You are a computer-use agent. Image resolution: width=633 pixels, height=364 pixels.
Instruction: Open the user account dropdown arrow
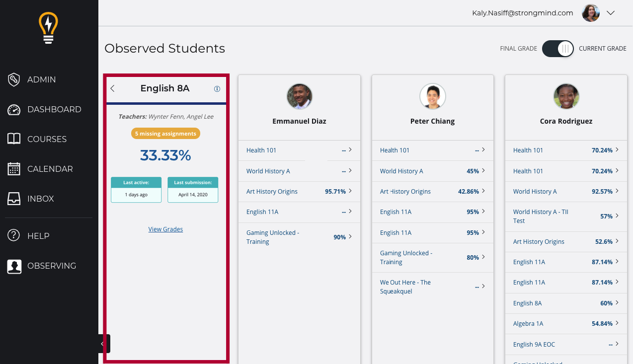(x=611, y=13)
